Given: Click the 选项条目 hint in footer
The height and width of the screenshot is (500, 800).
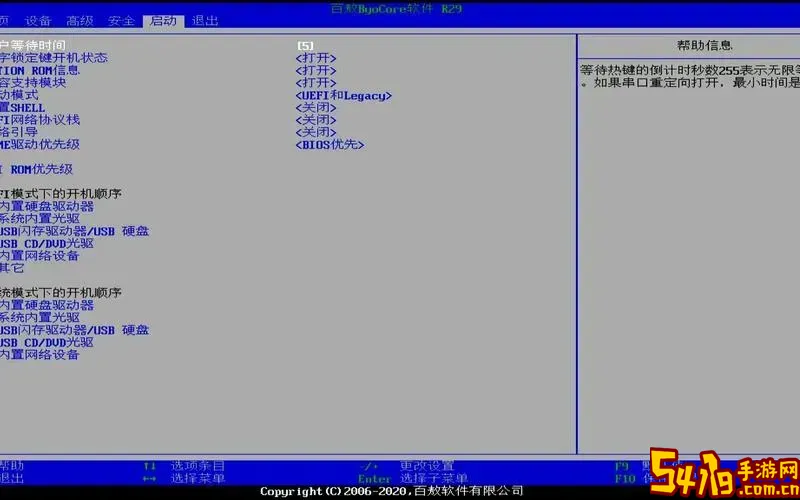Looking at the screenshot, I should (x=197, y=466).
